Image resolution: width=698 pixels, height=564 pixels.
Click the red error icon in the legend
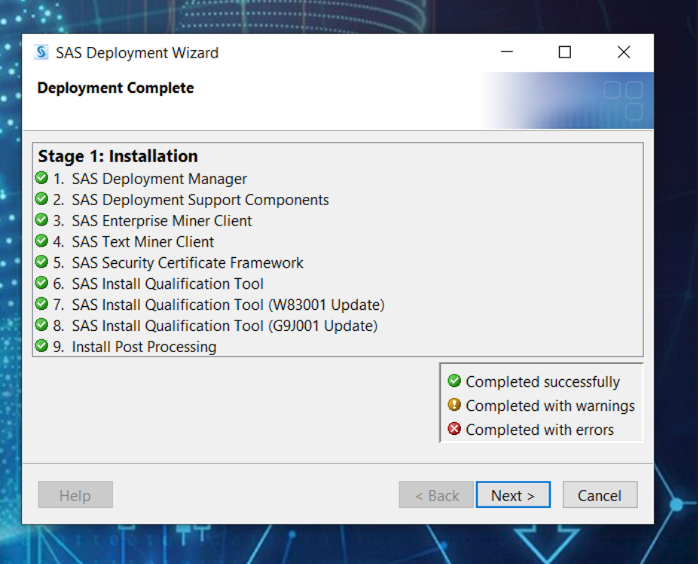point(454,429)
